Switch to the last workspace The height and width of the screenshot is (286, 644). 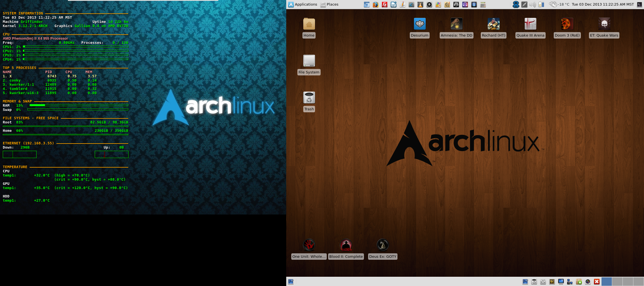638,282
